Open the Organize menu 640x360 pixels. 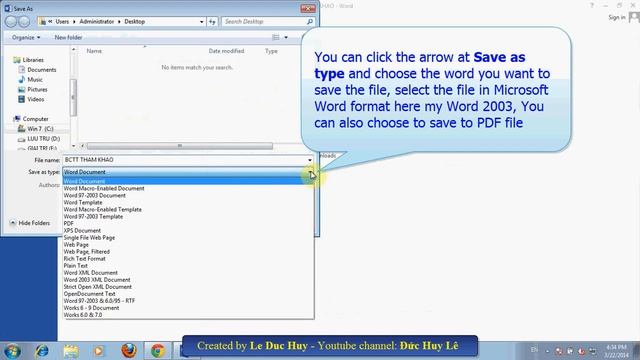tap(26, 38)
